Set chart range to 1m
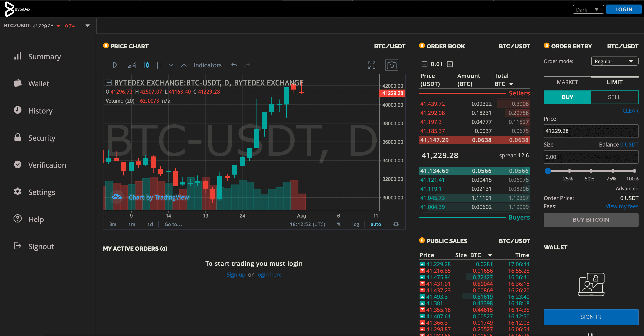 pos(132,224)
